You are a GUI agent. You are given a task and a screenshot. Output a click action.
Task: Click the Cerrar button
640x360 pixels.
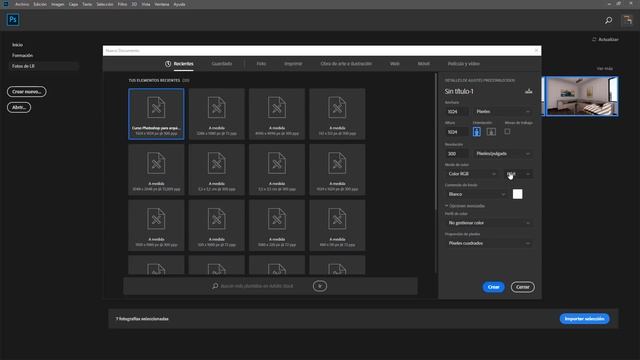pos(522,287)
